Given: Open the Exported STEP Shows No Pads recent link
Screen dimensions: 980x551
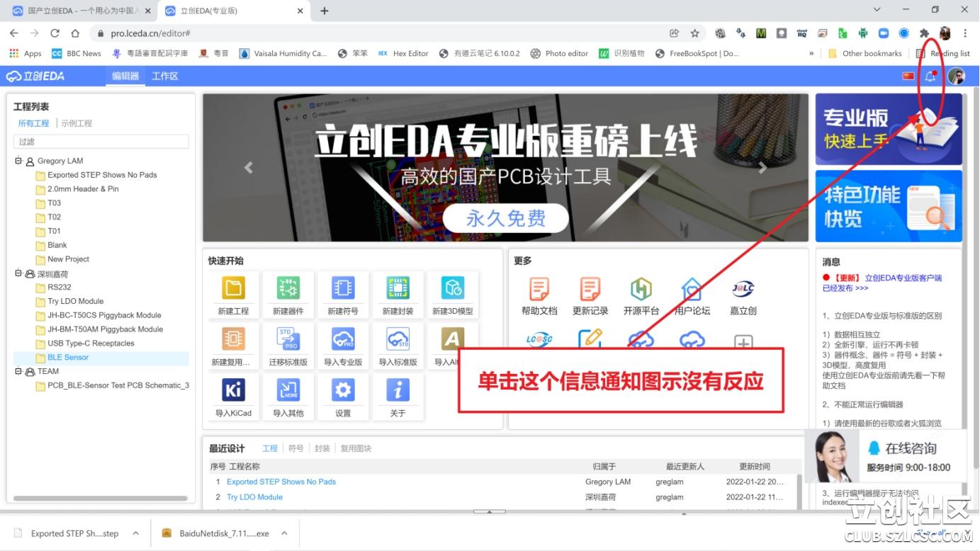Looking at the screenshot, I should click(281, 482).
